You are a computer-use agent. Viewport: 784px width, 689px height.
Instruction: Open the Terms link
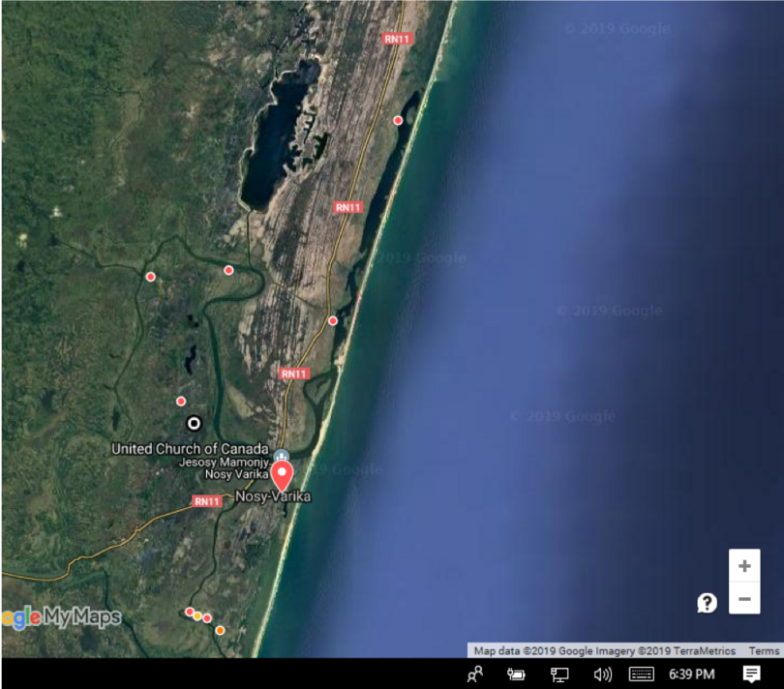coord(764,651)
